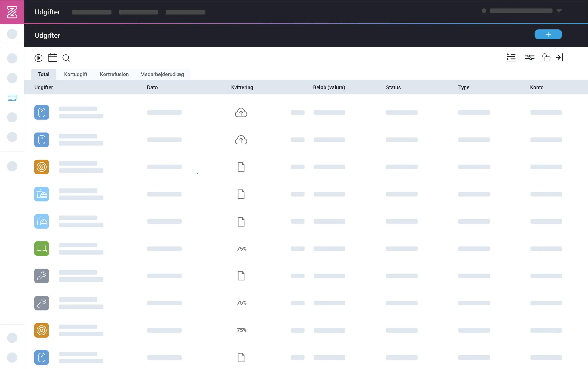Click the green laptop expense category icon
The image size is (588, 369).
click(42, 249)
